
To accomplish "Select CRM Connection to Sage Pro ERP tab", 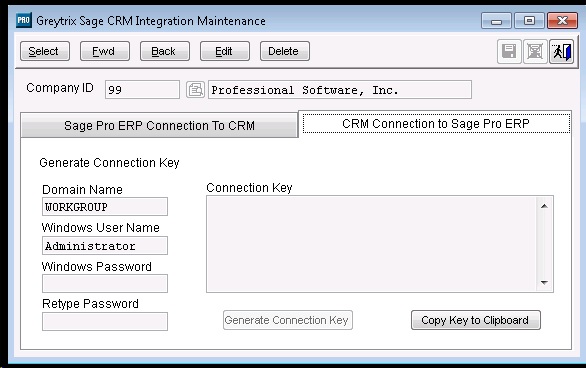I will pyautogui.click(x=436, y=123).
